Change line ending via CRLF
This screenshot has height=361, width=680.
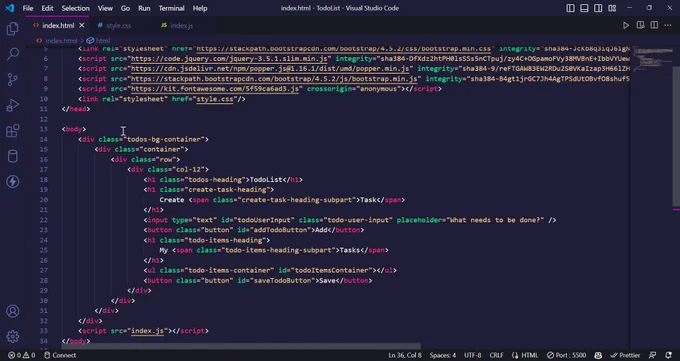pos(497,355)
